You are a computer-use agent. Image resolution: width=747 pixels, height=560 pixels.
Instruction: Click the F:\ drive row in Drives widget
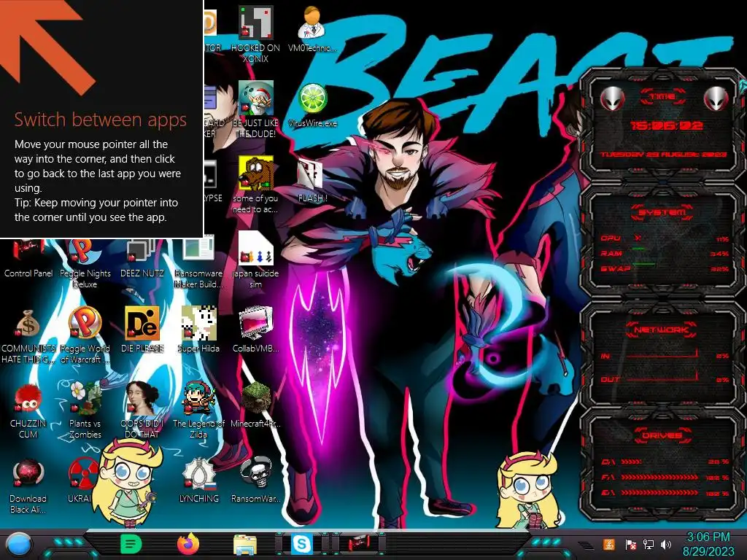[x=665, y=477]
